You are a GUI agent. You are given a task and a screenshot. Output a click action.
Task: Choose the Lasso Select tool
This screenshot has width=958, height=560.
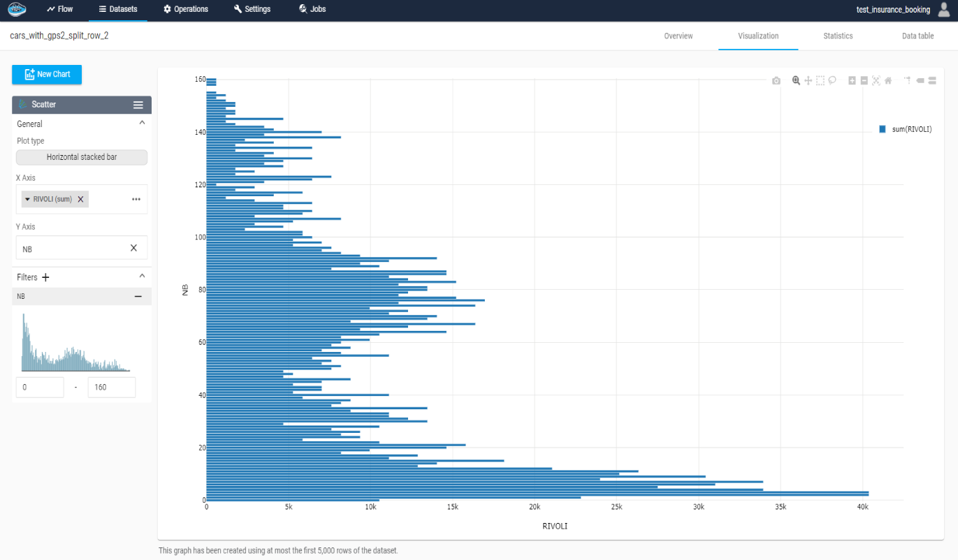pyautogui.click(x=832, y=81)
